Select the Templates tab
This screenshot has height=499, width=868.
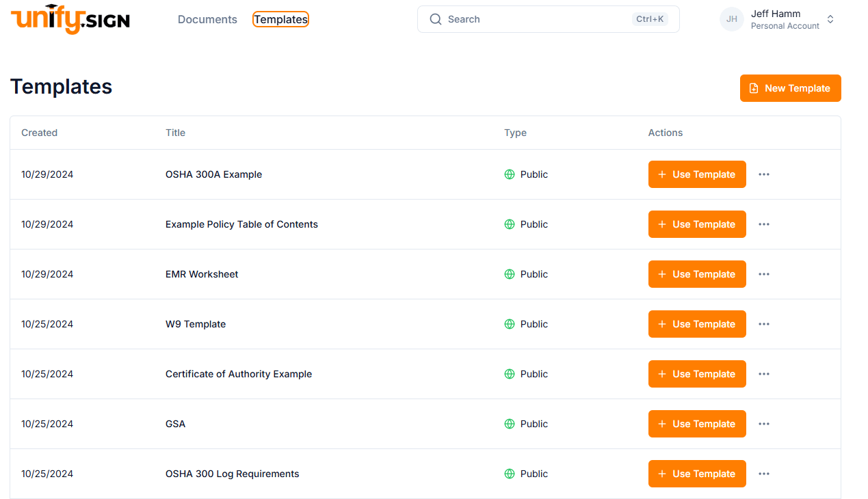(x=280, y=19)
